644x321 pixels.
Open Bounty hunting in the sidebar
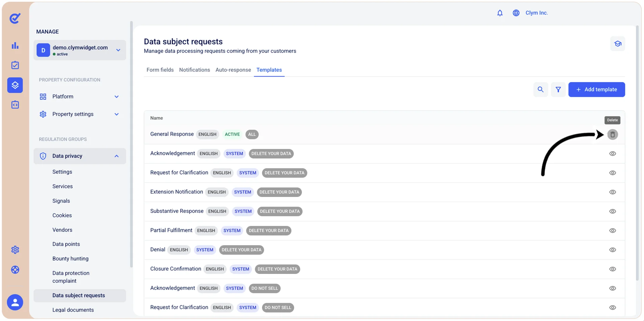point(71,258)
